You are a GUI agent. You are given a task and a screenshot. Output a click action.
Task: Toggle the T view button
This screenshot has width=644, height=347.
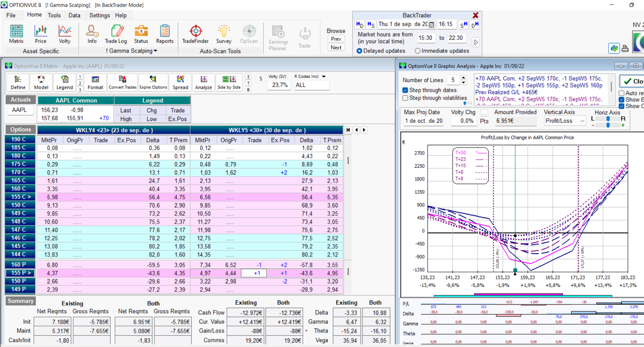tap(248, 83)
